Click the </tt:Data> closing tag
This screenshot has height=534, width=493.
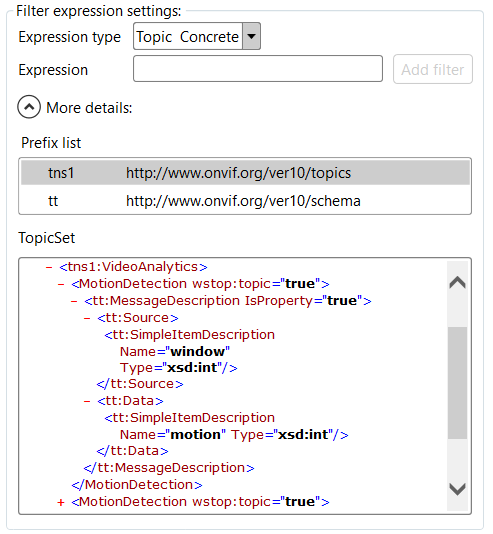132,451
